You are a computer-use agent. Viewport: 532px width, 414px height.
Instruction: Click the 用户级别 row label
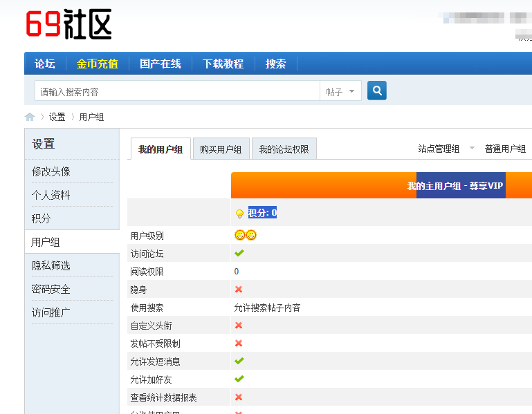147,236
